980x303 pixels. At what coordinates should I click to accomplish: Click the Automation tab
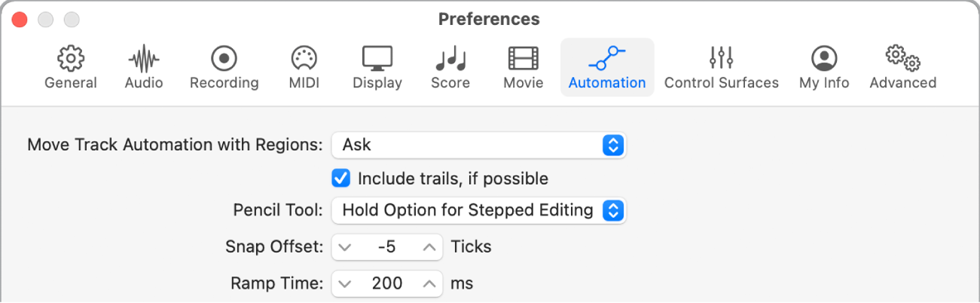click(607, 66)
